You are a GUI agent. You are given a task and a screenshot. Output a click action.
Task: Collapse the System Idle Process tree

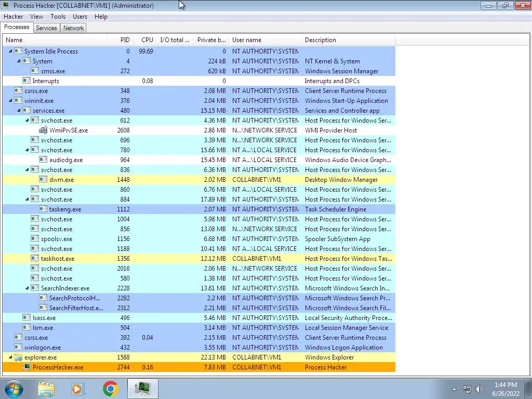(10, 51)
